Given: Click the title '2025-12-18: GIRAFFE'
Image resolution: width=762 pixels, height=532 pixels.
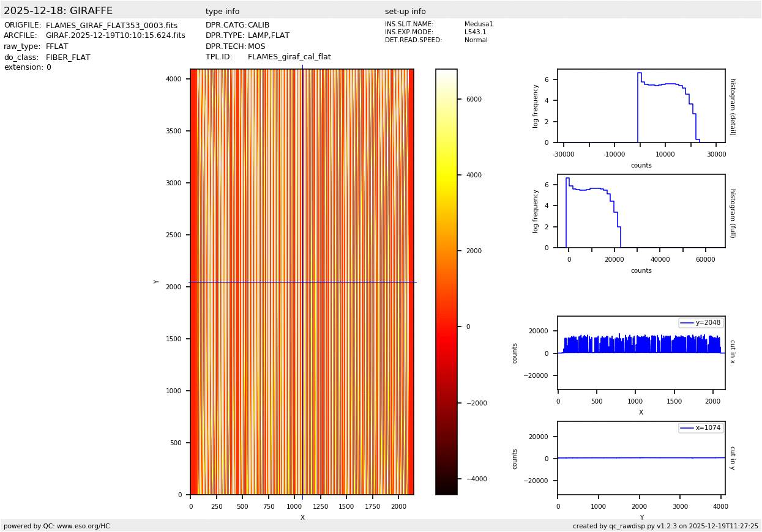Looking at the screenshot, I should [58, 11].
